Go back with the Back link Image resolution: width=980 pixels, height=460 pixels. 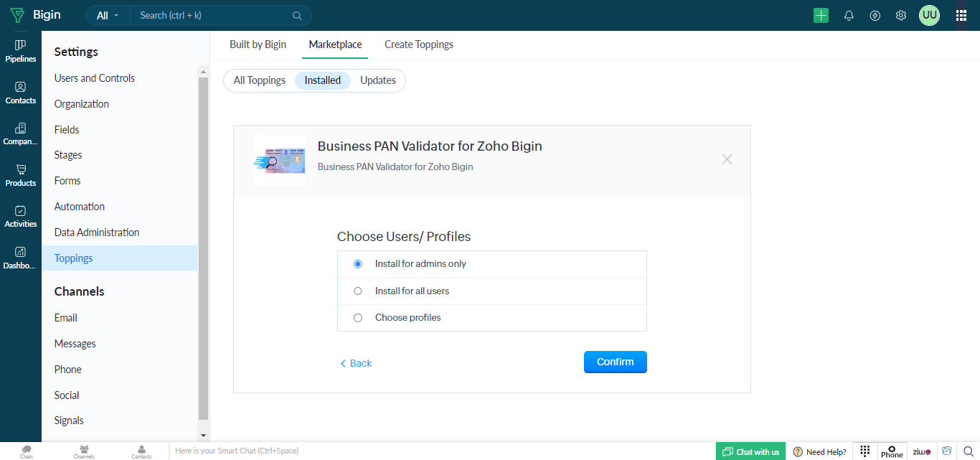tap(356, 363)
